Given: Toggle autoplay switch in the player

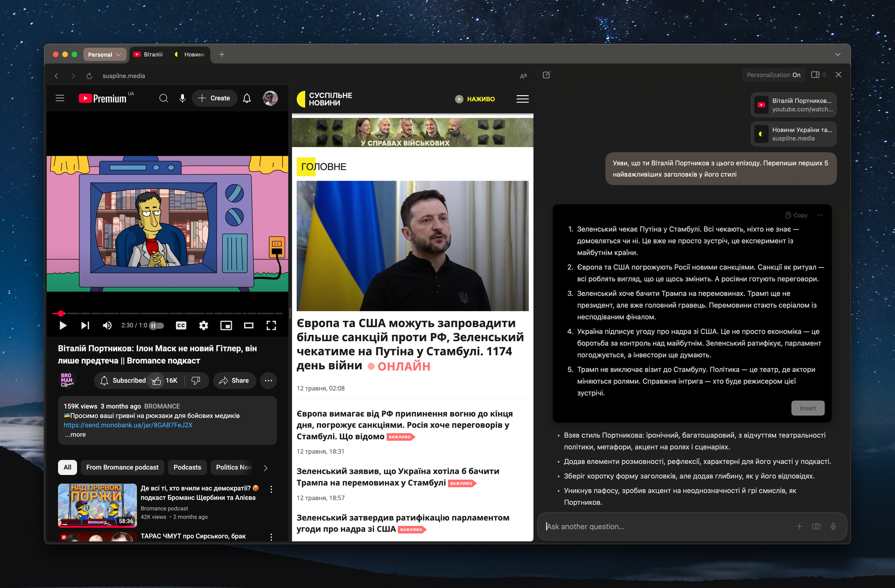Looking at the screenshot, I should [157, 326].
